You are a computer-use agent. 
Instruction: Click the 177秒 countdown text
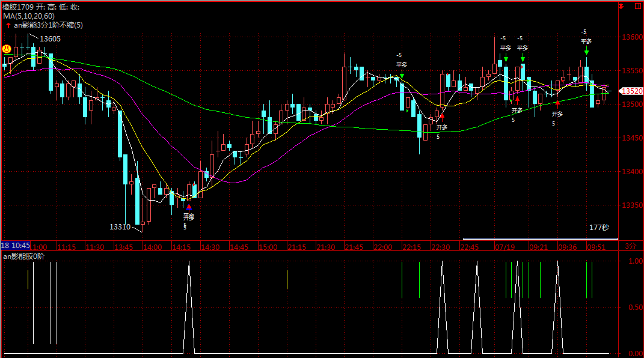tap(600, 227)
